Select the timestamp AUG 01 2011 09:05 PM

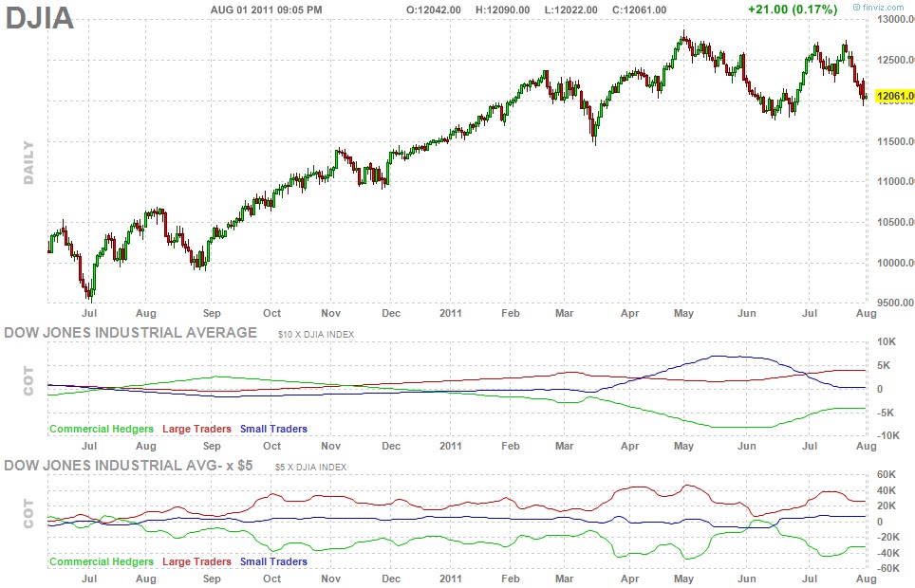click(266, 9)
